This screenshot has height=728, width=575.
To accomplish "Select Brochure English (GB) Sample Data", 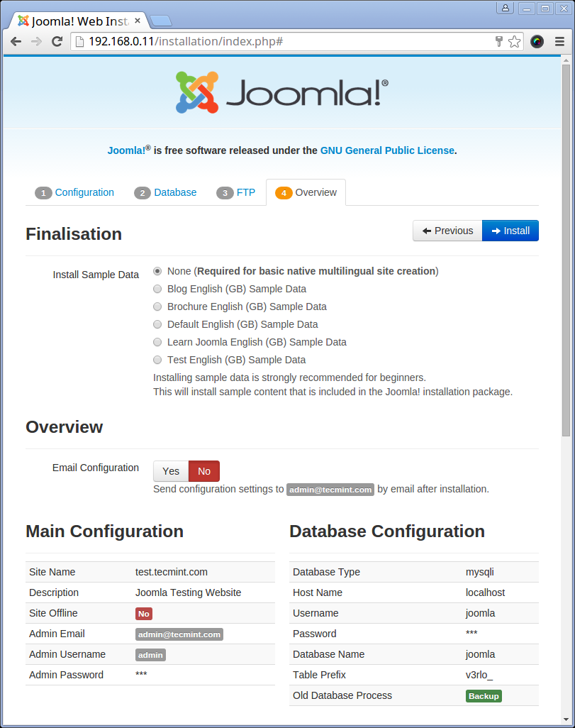I will pyautogui.click(x=158, y=307).
